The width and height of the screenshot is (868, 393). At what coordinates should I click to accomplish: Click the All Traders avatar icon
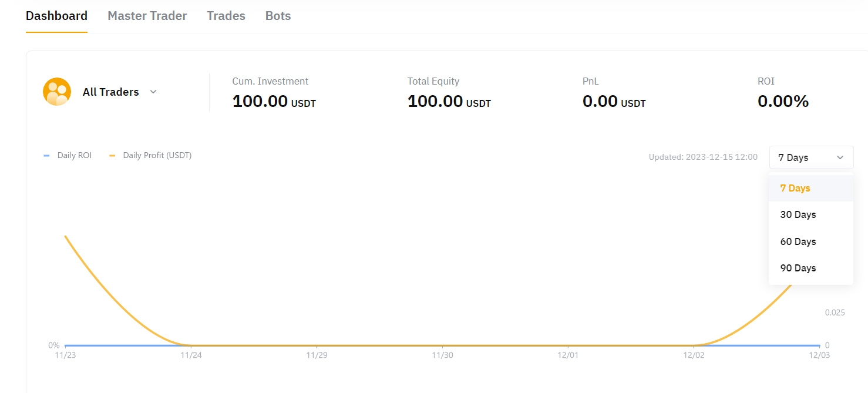point(57,92)
